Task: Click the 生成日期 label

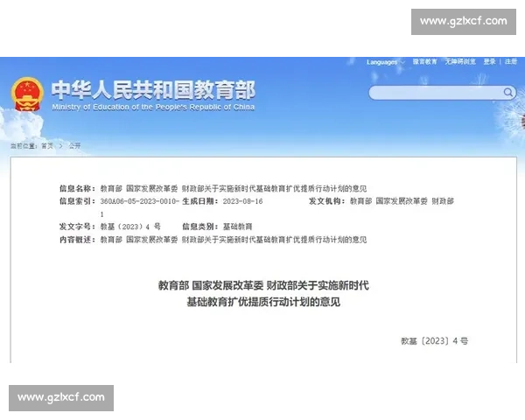Action: (x=199, y=201)
